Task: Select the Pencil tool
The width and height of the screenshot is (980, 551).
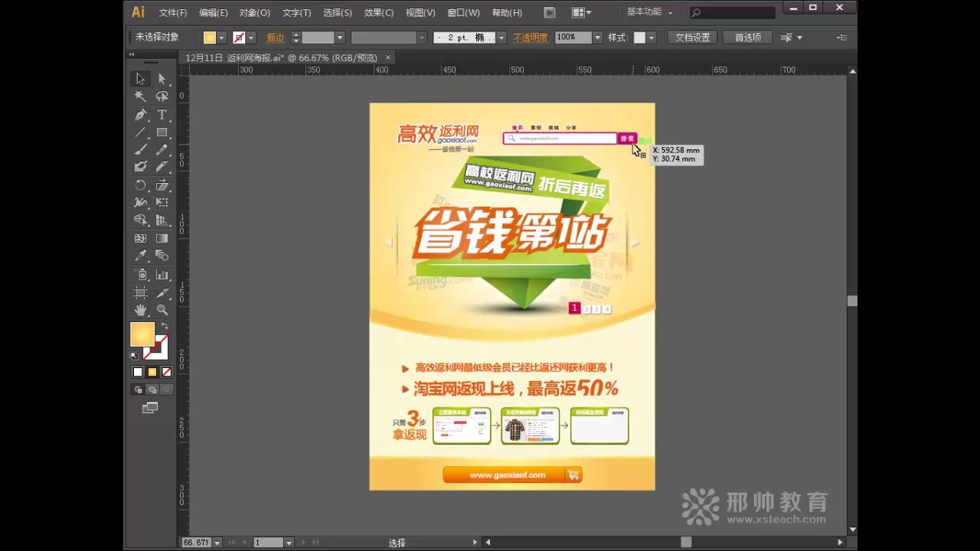Action: coord(162,150)
